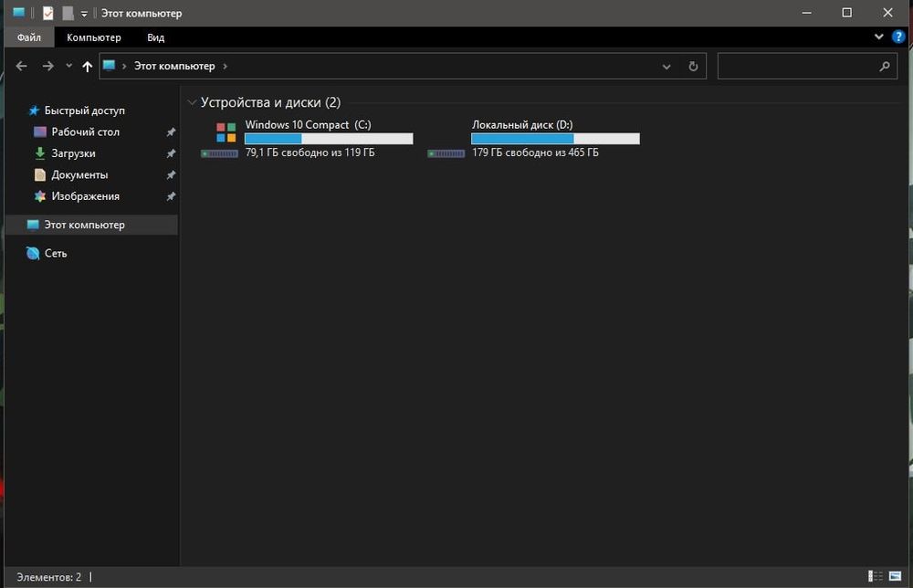The height and width of the screenshot is (588, 913).
Task: Click the address bar computer icon
Action: 109,66
